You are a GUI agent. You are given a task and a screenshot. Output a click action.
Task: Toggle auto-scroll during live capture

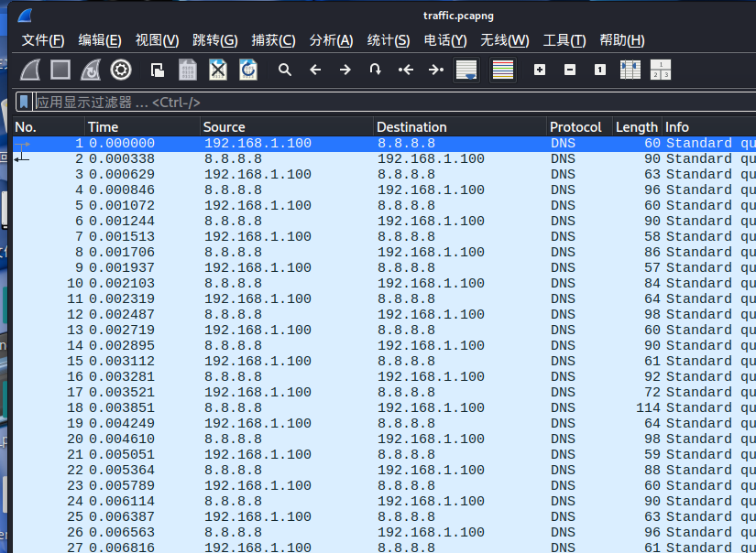466,70
